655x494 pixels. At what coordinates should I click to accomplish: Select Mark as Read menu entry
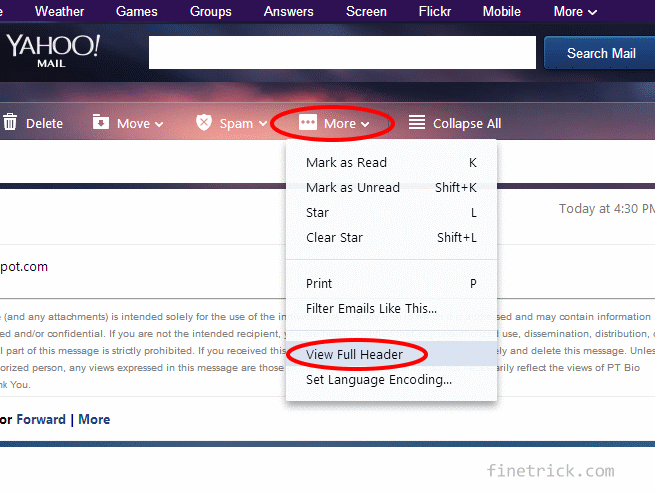[x=391, y=162]
